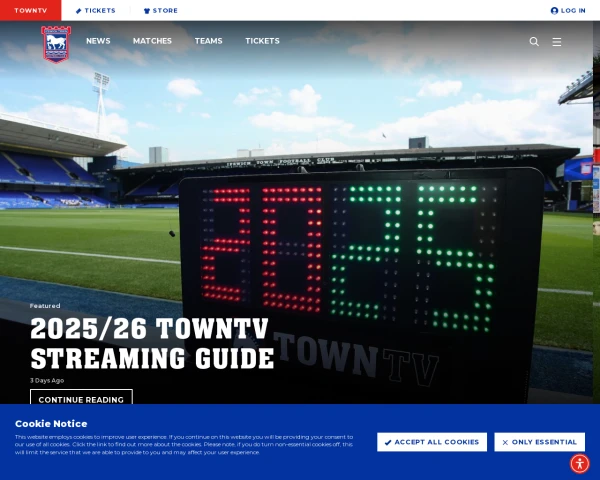Choose Only Essential cookies
600x480 pixels.
coord(540,442)
